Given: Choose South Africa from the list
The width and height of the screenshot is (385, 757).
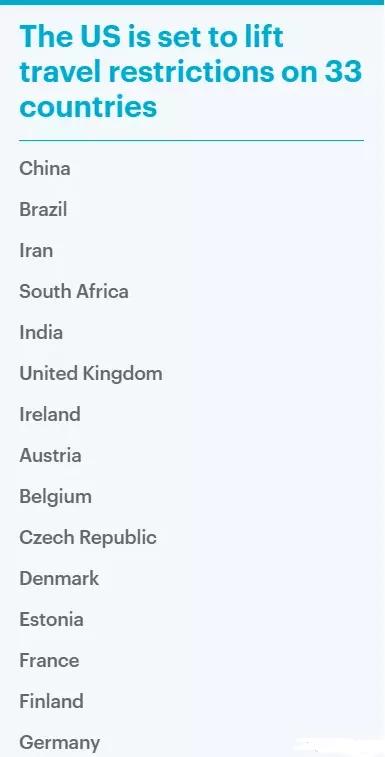Looking at the screenshot, I should pyautogui.click(x=74, y=292).
